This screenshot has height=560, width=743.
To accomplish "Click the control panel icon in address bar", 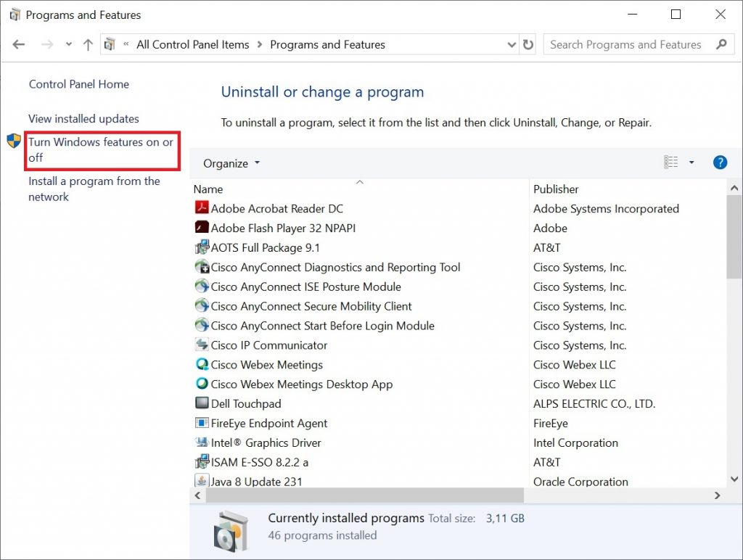I will click(x=110, y=44).
